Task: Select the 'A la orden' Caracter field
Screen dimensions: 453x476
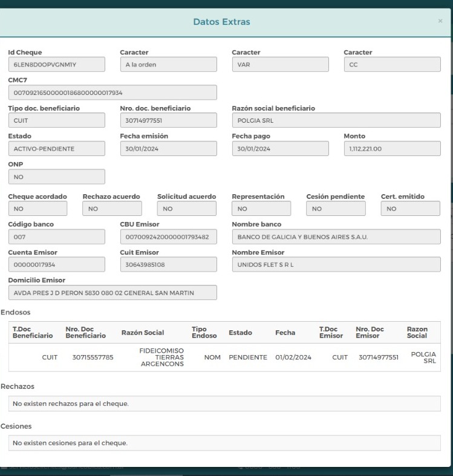Action: 169,64
